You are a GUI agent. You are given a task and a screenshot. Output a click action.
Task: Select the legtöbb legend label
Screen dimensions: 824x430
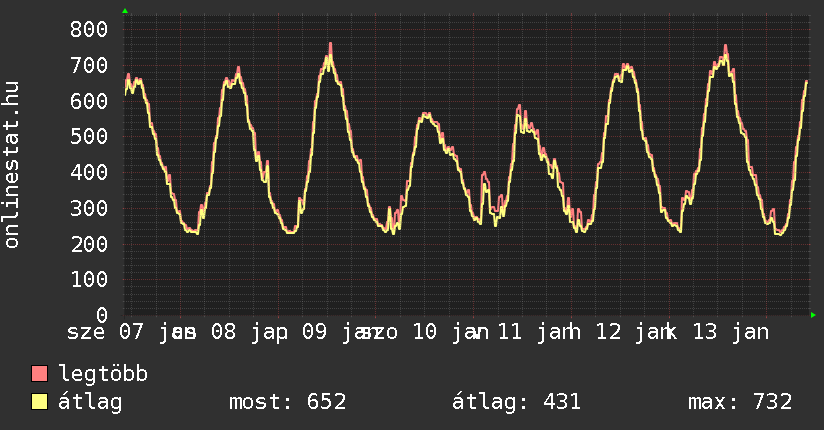103,374
